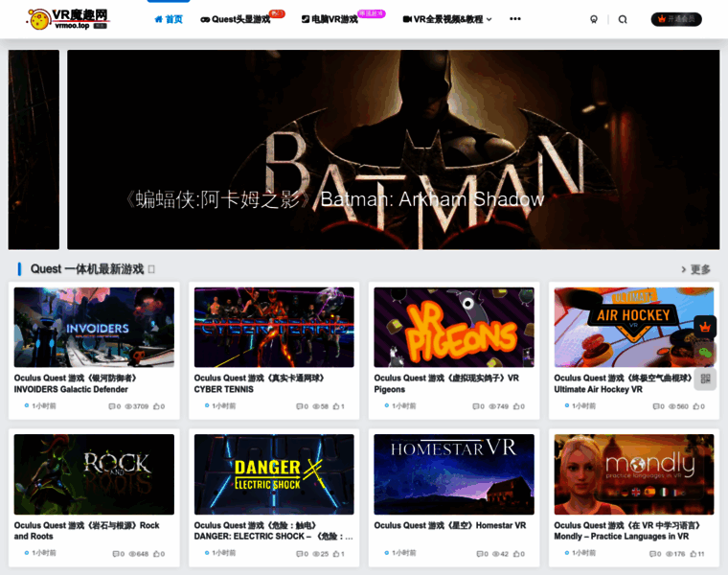Open Homestar VR game title link
Viewport: 728px width, 575px height.
[x=449, y=525]
